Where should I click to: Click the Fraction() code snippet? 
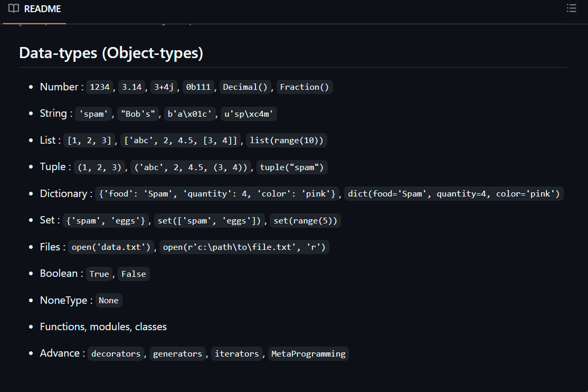pos(305,87)
